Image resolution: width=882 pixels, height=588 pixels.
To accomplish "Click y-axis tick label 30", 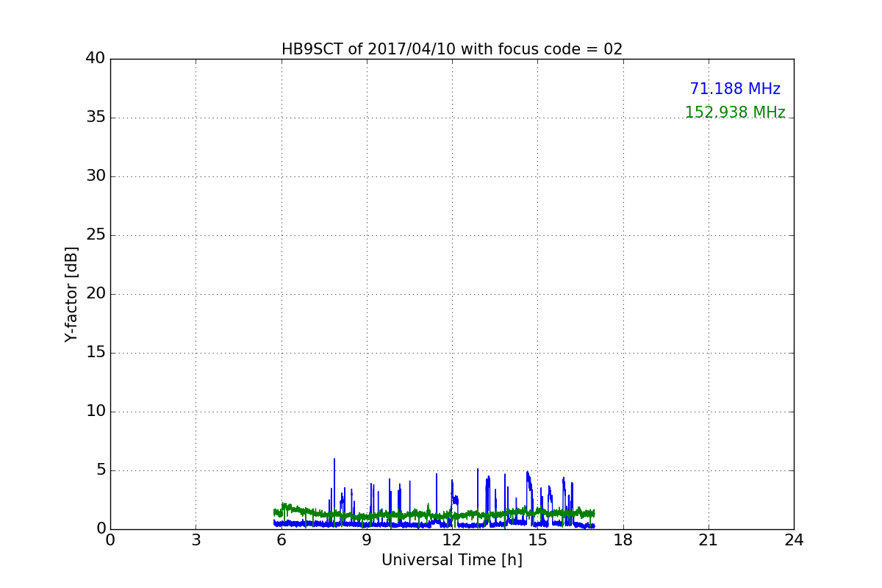I will [x=96, y=176].
